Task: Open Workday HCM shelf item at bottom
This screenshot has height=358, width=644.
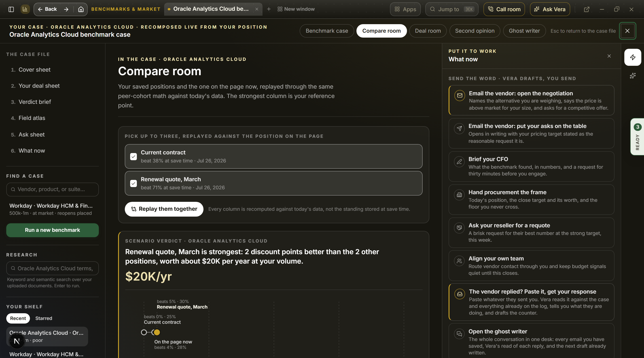Action: 47,354
